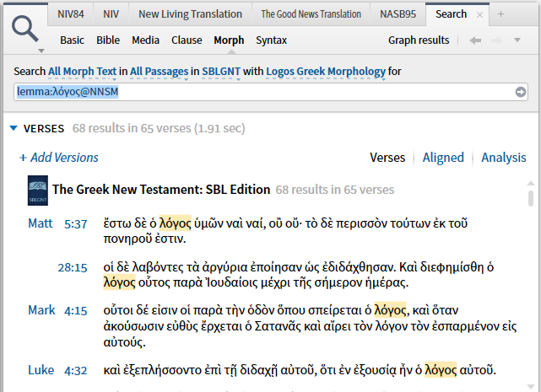Click '68 results in 65 verses (1.91 sec)' text
Screen dimensions: 541x392
(159, 128)
